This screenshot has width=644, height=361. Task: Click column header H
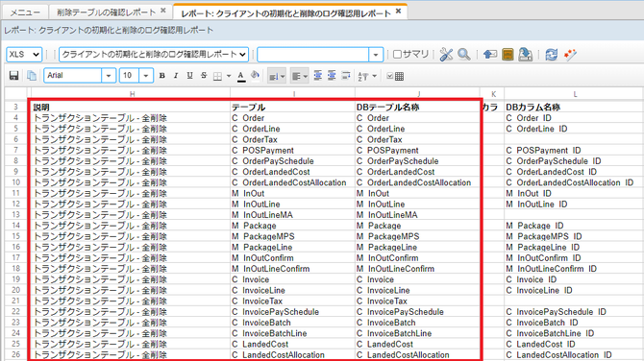[x=132, y=94]
